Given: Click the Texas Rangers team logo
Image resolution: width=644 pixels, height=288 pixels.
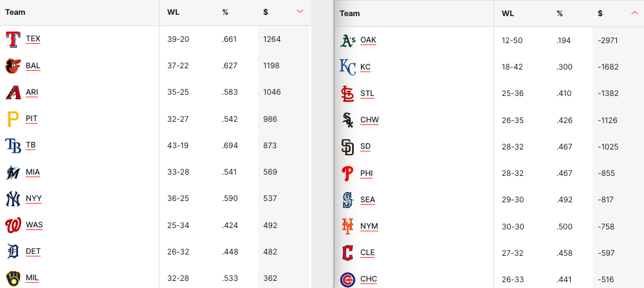Looking at the screenshot, I should tap(13, 39).
